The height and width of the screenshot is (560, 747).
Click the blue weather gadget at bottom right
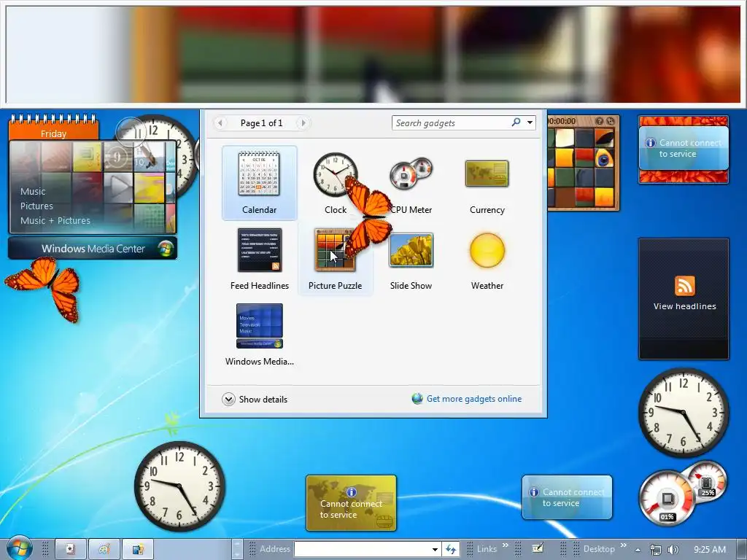click(567, 497)
